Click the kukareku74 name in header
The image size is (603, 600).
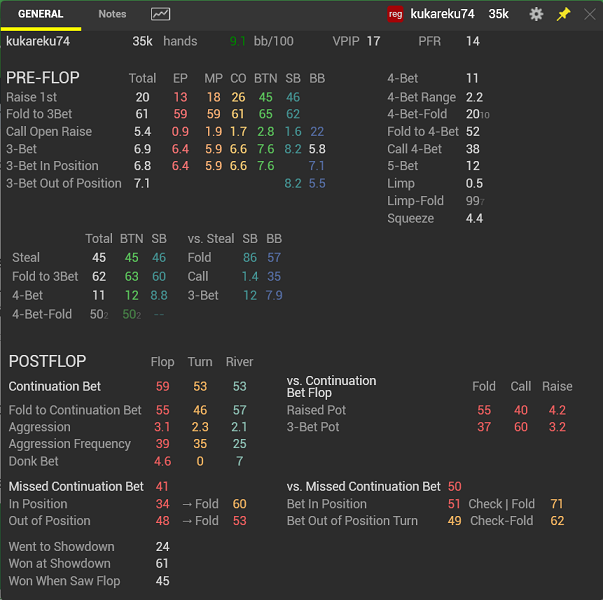tap(442, 14)
